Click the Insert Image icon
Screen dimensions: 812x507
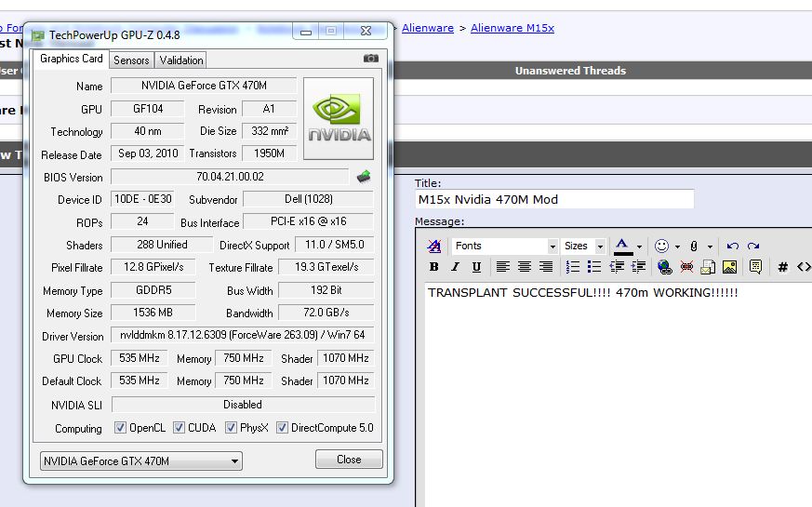[x=729, y=267]
